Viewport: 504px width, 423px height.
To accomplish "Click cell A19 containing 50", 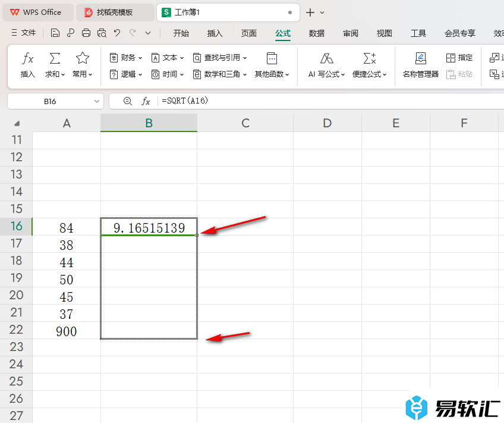I will pos(67,278).
